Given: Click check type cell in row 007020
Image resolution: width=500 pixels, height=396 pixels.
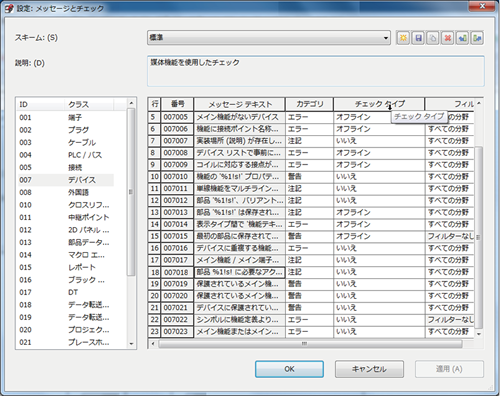Looking at the screenshot, I should tap(379, 296).
